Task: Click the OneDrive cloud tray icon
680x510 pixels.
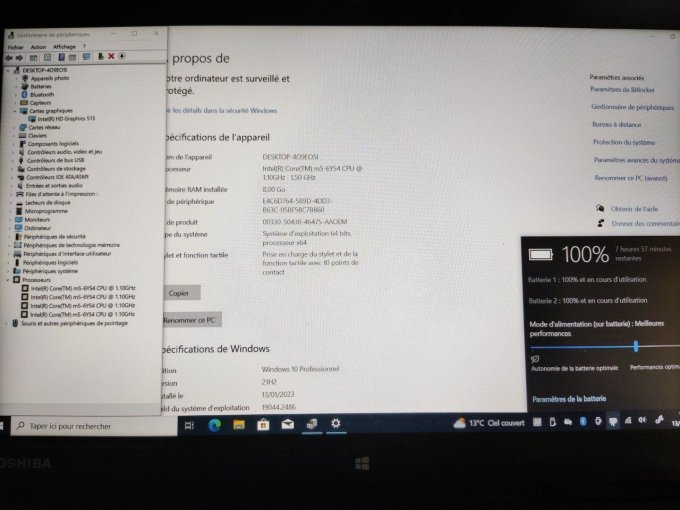Action: (568, 422)
